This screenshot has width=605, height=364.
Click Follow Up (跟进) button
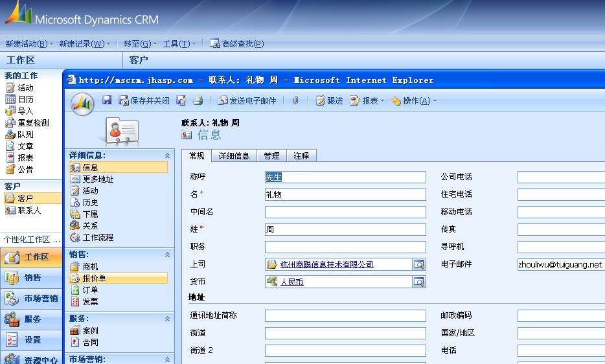tap(329, 101)
